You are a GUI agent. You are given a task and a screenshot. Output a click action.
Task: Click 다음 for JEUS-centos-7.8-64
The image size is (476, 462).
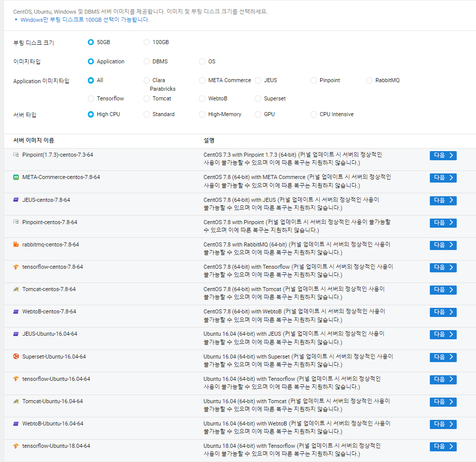pos(443,200)
